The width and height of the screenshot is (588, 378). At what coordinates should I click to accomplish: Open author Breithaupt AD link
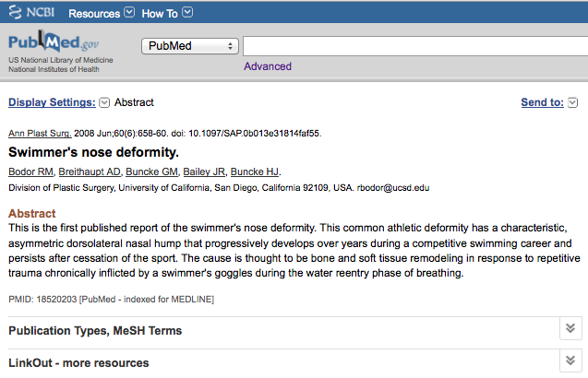pyautogui.click(x=90, y=171)
